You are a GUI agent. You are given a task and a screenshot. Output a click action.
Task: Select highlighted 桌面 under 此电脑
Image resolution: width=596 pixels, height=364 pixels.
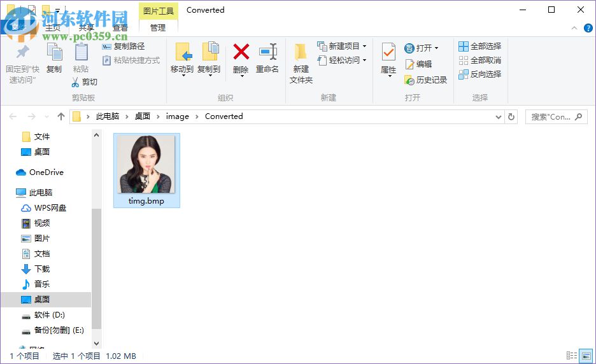[x=46, y=299]
